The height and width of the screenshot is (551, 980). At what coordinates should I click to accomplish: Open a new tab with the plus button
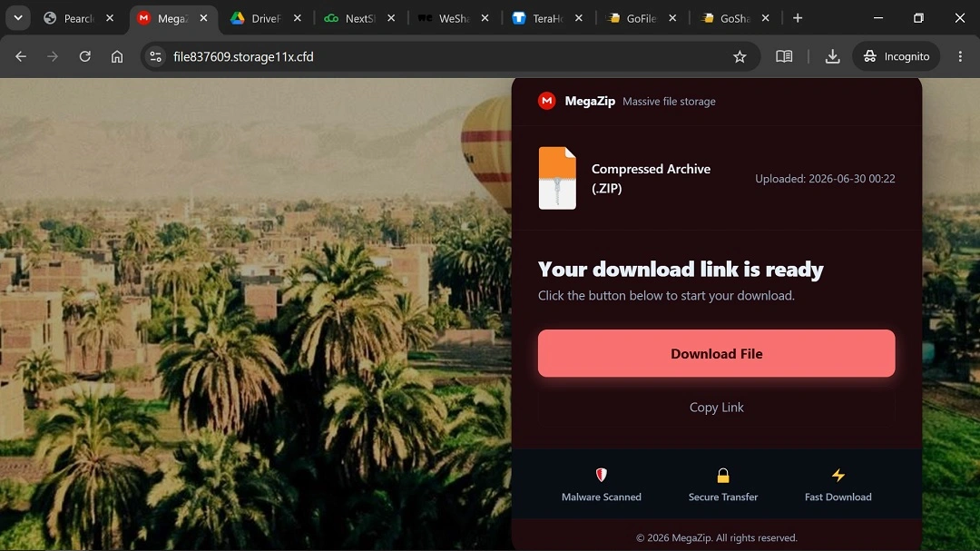798,18
